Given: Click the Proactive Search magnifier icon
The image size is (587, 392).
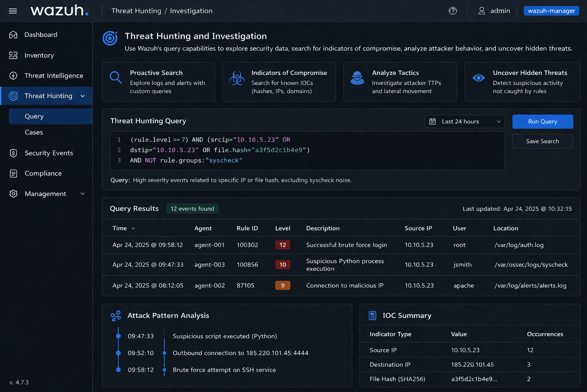Looking at the screenshot, I should 116,77.
